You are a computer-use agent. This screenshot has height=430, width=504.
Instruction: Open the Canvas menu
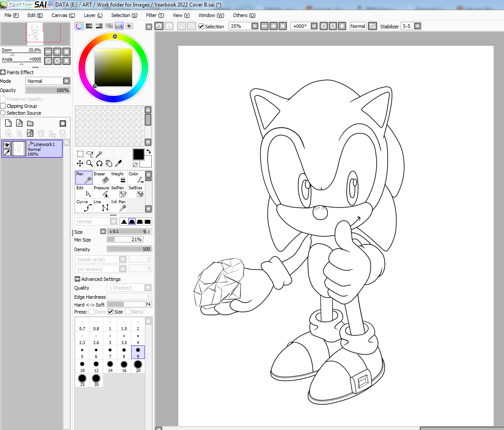coord(63,15)
